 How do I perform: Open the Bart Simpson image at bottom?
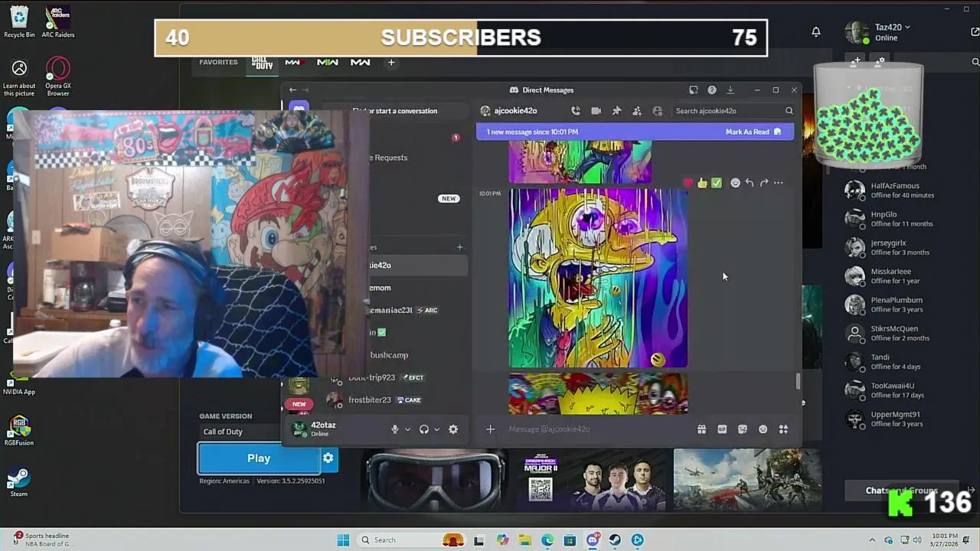599,393
